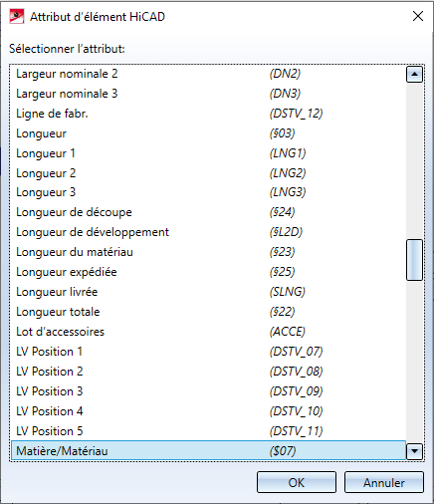Select Longueur de développement entry
Viewport: 434px width, 504px height.
click(208, 232)
